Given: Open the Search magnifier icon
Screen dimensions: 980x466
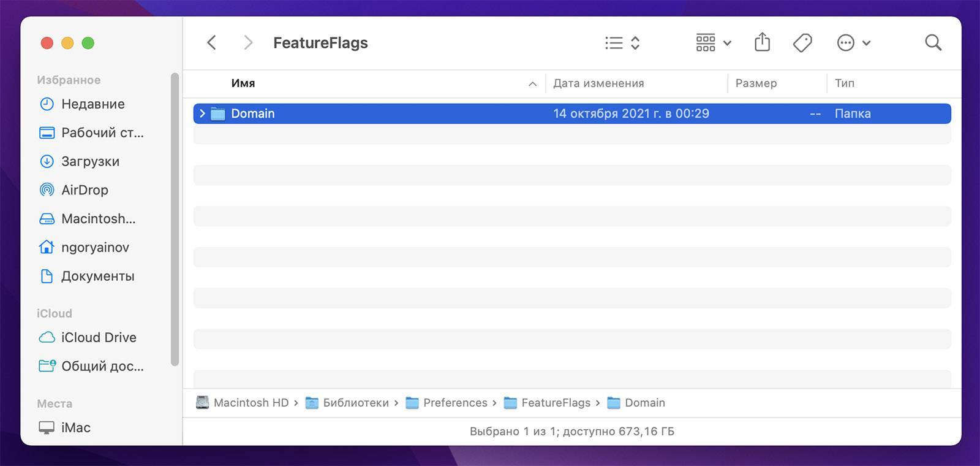Looking at the screenshot, I should 933,43.
